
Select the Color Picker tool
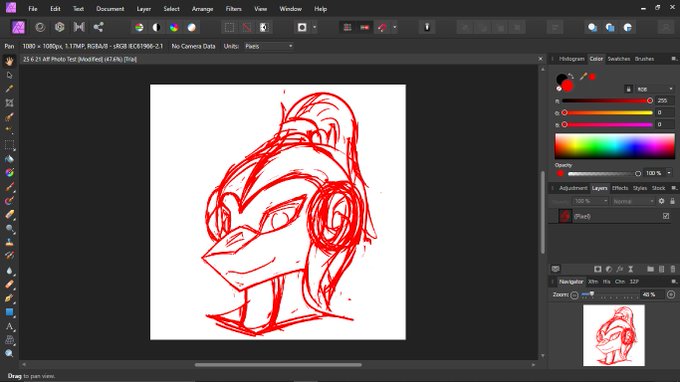9,89
